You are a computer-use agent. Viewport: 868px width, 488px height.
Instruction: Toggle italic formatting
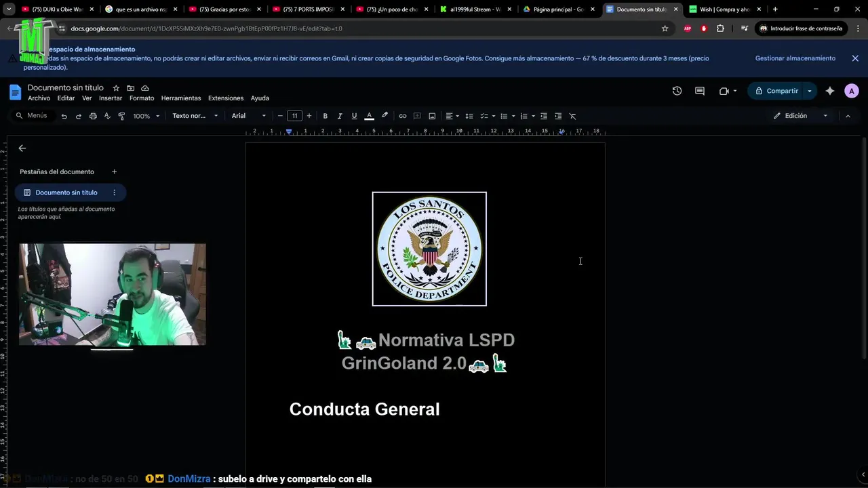[340, 116]
